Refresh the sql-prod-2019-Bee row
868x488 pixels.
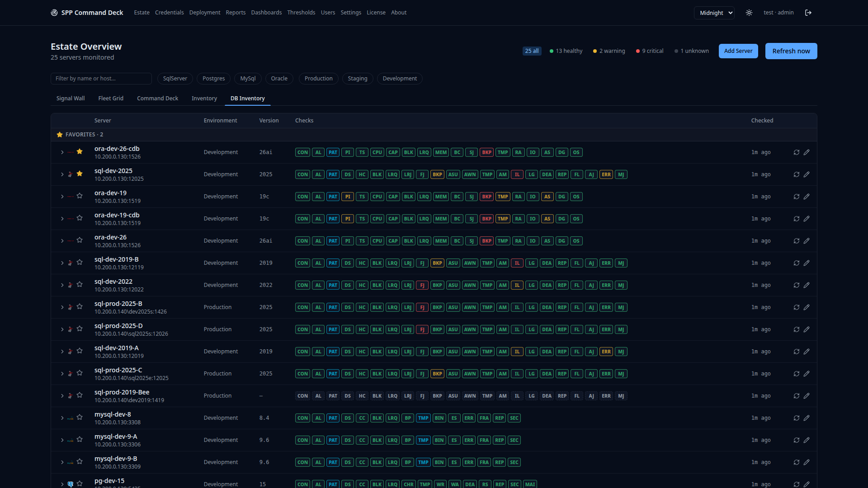[797, 396]
